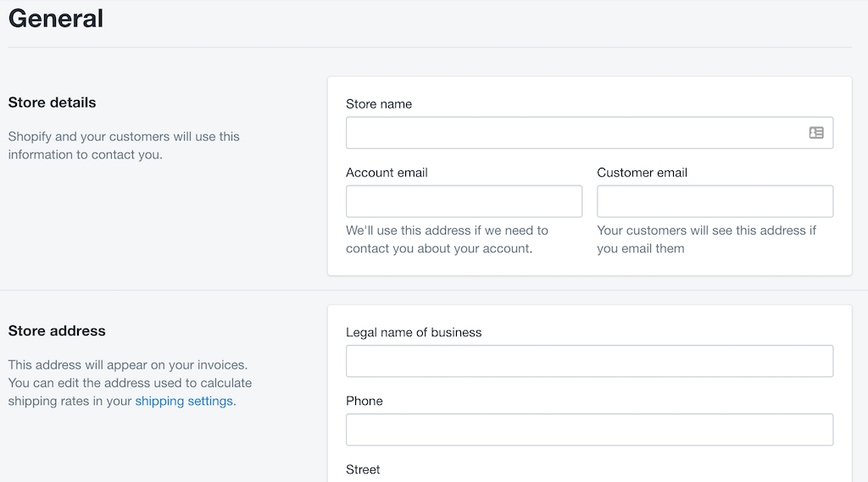Viewport: 868px width, 482px height.
Task: Focus the Store name input field
Action: [x=590, y=133]
